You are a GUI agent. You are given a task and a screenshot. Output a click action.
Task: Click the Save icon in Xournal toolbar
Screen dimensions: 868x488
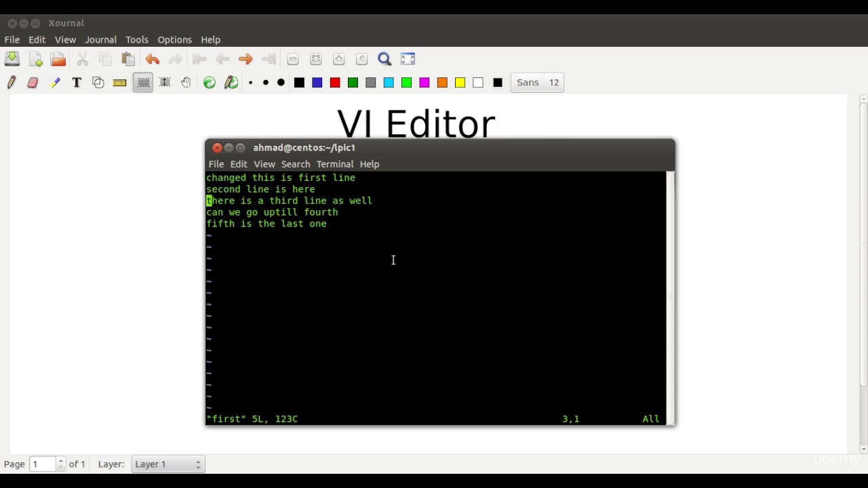pyautogui.click(x=12, y=59)
